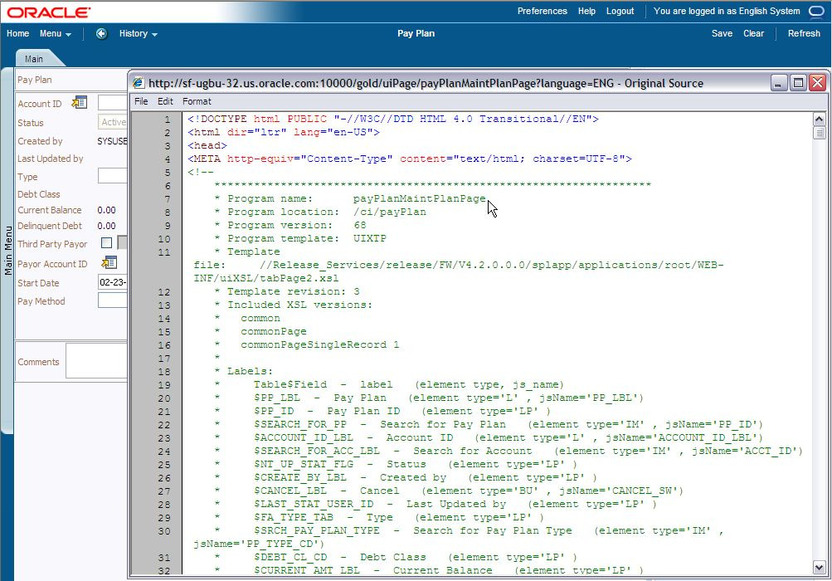Check the Third Party Payor checkbox

click(x=108, y=241)
